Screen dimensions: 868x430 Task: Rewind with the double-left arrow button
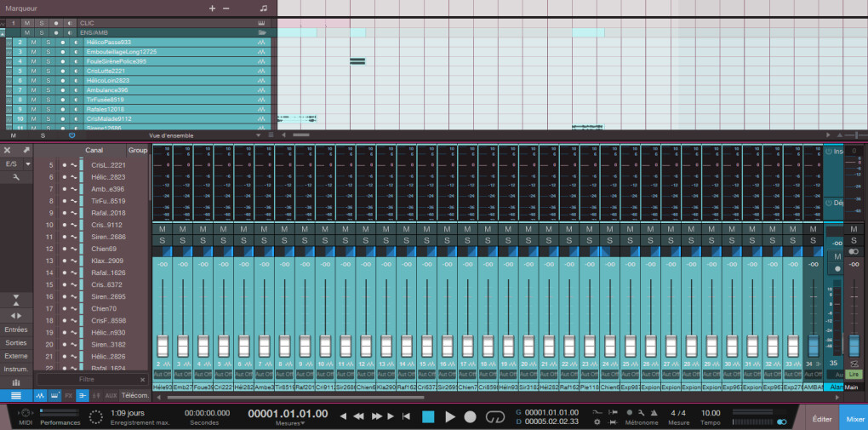click(x=359, y=416)
